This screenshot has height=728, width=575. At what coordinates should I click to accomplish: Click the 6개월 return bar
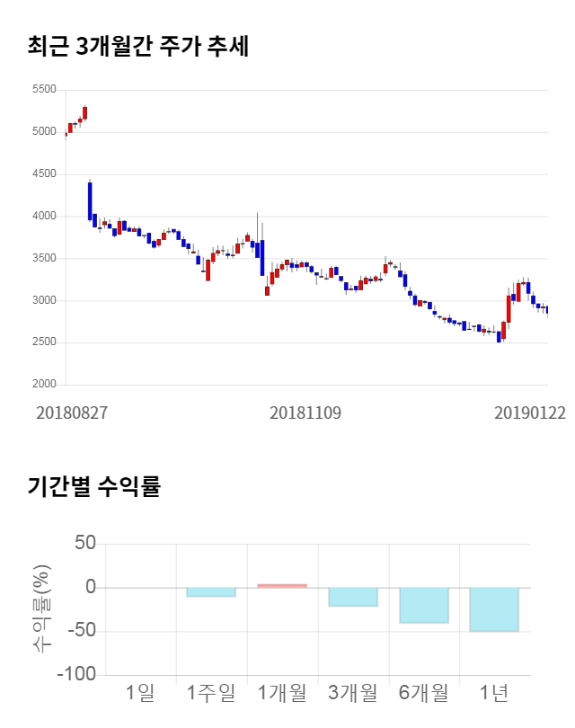click(x=424, y=605)
